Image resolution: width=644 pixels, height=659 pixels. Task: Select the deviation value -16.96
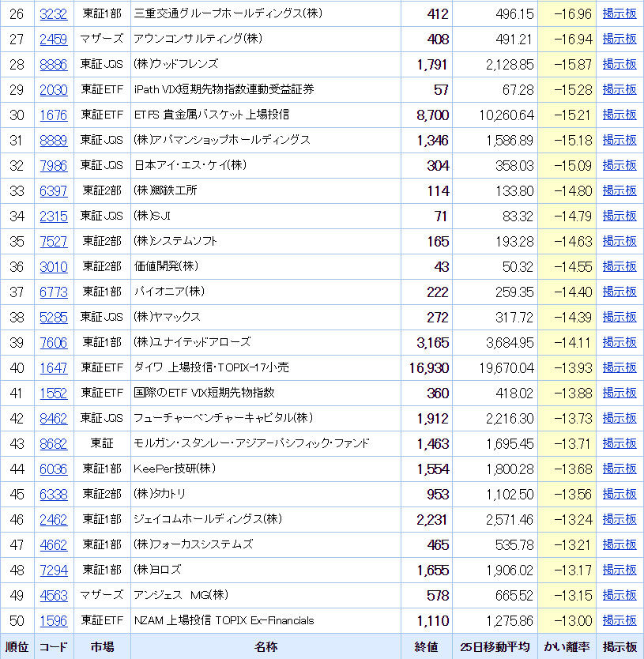(x=573, y=14)
